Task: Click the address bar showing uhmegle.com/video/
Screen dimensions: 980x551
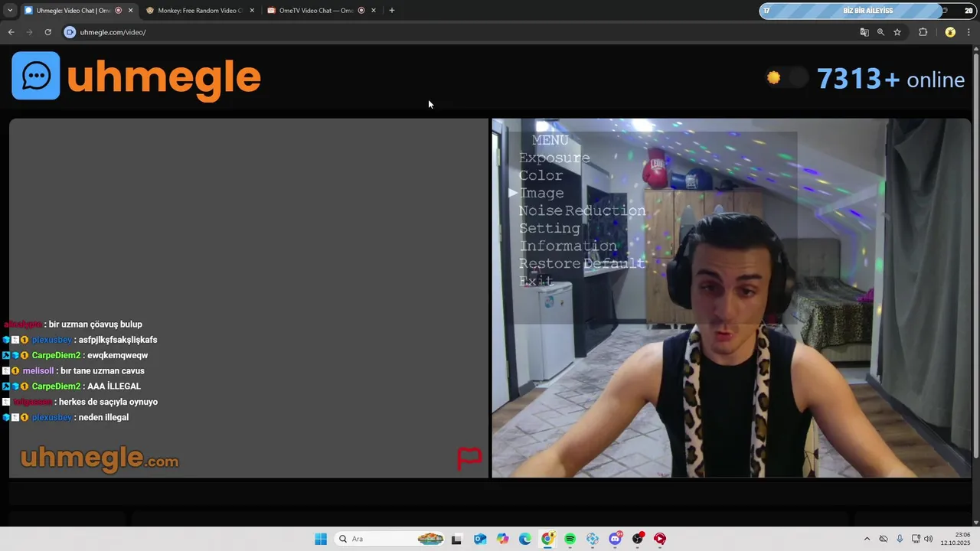Action: (459, 32)
